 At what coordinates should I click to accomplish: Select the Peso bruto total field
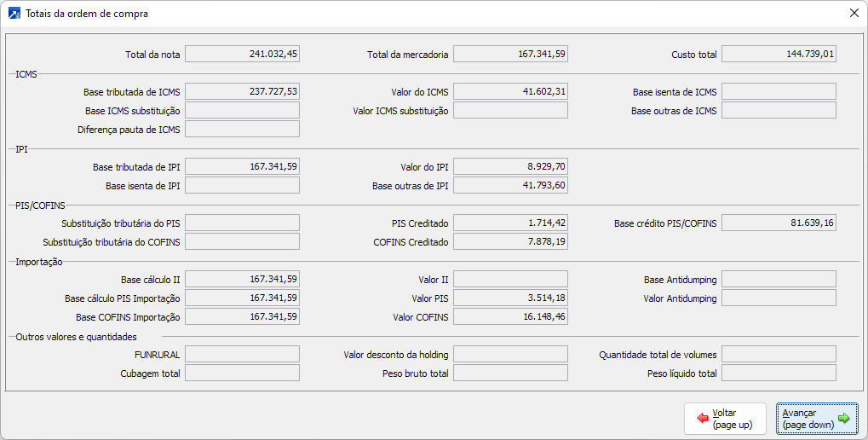point(510,373)
